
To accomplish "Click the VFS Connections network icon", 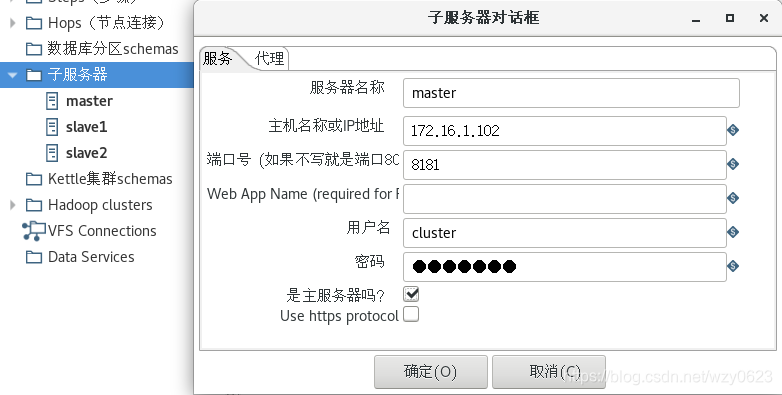I will coord(34,231).
